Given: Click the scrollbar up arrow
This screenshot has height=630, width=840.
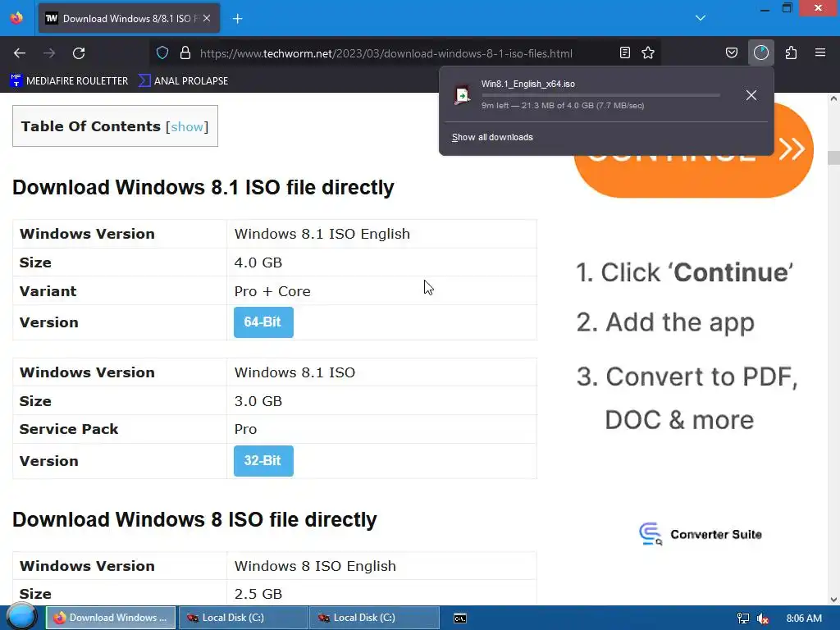Looking at the screenshot, I should pos(833,98).
